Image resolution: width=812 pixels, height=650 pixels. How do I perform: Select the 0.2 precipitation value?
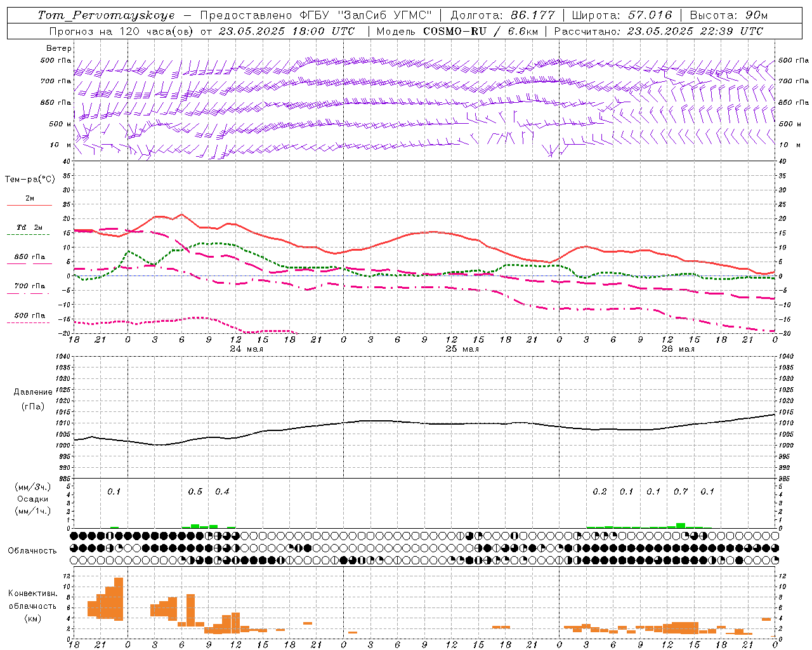[599, 491]
